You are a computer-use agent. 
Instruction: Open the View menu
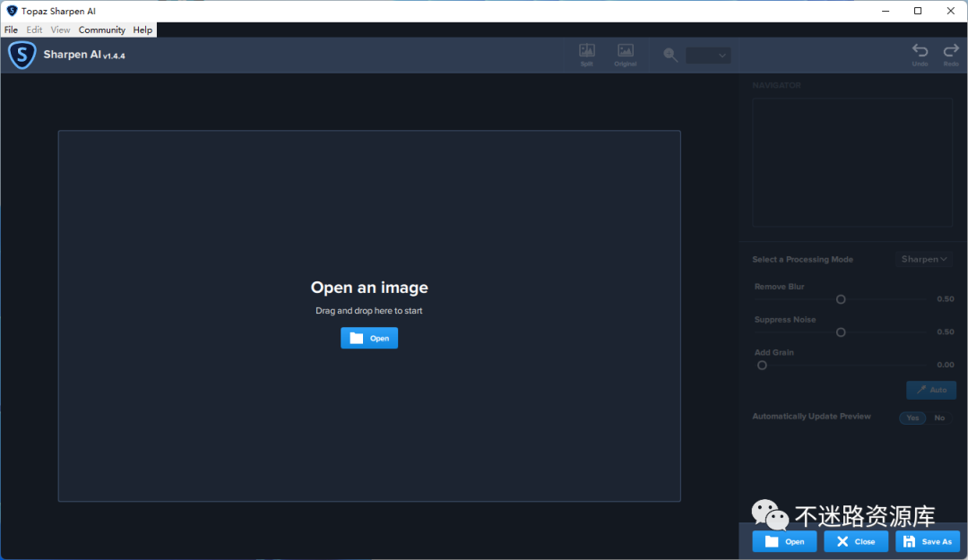coord(60,30)
